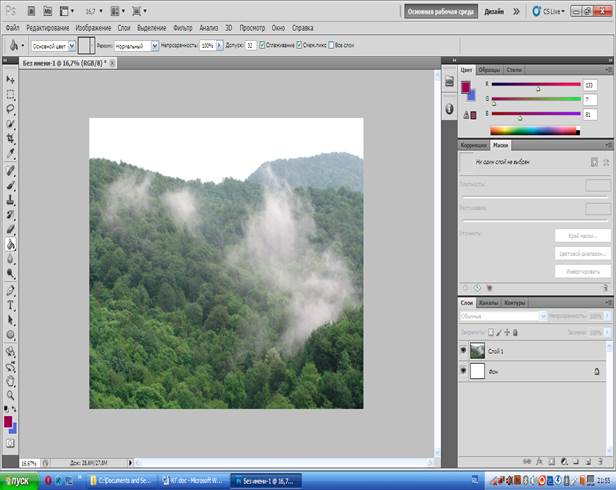
Task: Select the Zoom magnifier tool
Action: (x=10, y=395)
